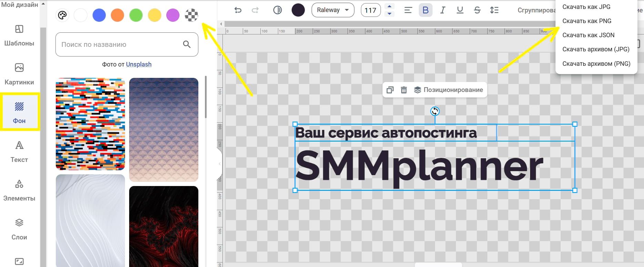Select the Ваш сервис автопостинга text
The width and height of the screenshot is (644, 267).
click(386, 133)
